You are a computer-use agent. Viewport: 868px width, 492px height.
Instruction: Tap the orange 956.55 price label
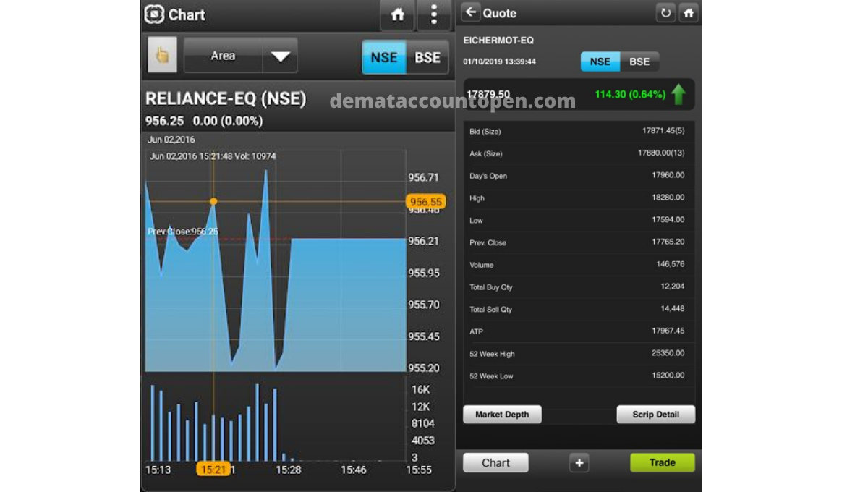[425, 202]
